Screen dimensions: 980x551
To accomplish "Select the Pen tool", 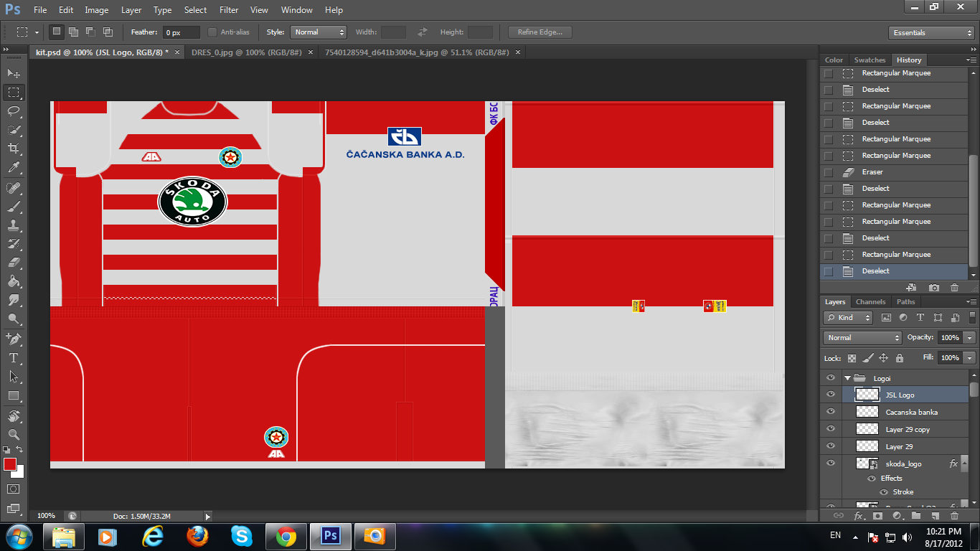I will 14,339.
